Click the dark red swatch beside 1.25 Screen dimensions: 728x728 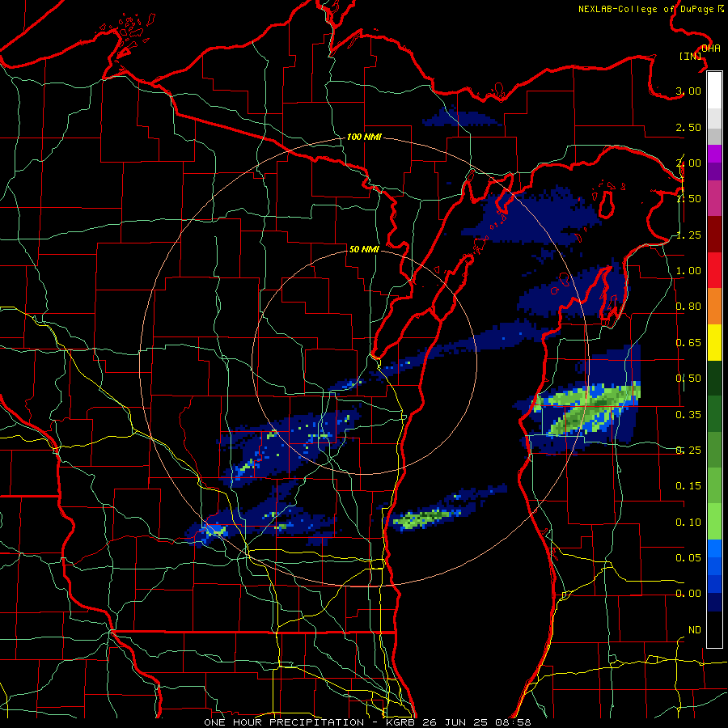(x=714, y=235)
